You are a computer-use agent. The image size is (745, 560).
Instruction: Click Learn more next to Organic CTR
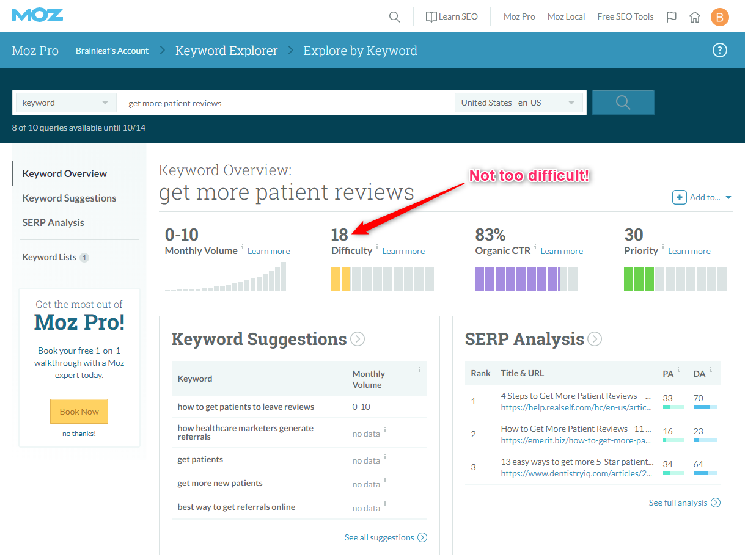(x=562, y=251)
